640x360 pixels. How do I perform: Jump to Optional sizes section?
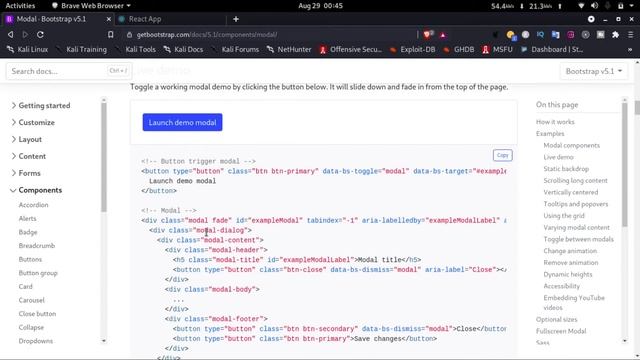(x=557, y=320)
